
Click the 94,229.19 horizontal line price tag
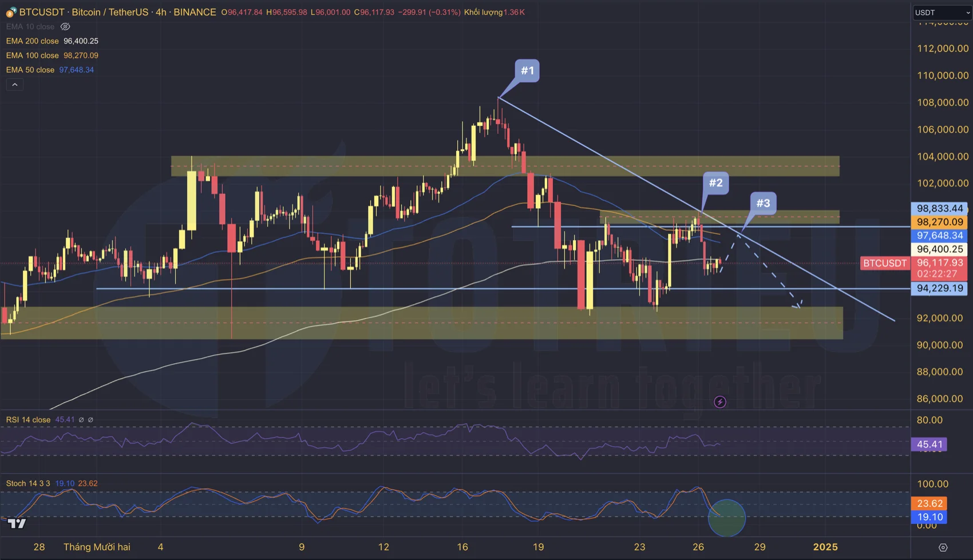tap(939, 288)
